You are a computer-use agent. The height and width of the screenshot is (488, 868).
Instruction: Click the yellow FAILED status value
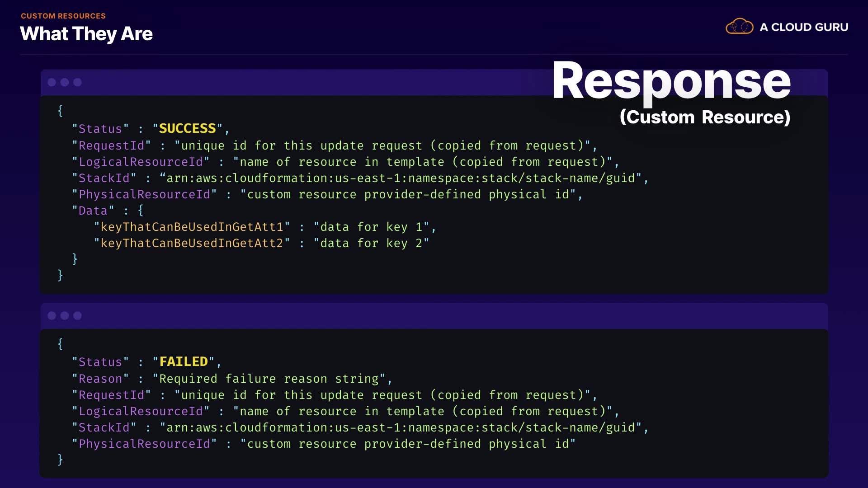pyautogui.click(x=184, y=362)
